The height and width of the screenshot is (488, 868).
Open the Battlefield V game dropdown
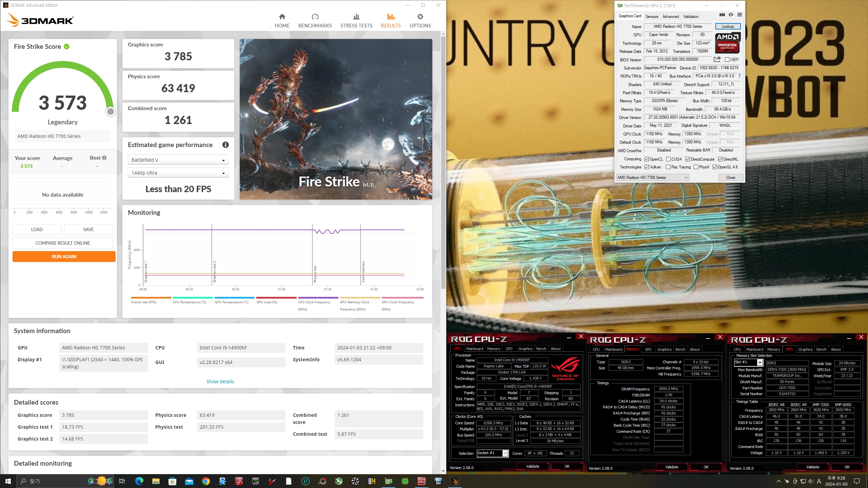[178, 160]
